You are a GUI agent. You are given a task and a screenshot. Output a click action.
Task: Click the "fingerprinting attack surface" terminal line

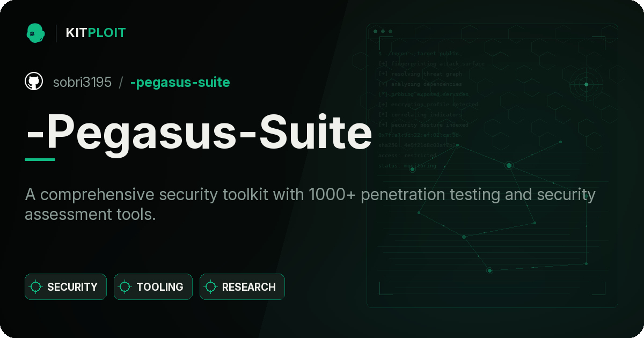pyautogui.click(x=431, y=64)
